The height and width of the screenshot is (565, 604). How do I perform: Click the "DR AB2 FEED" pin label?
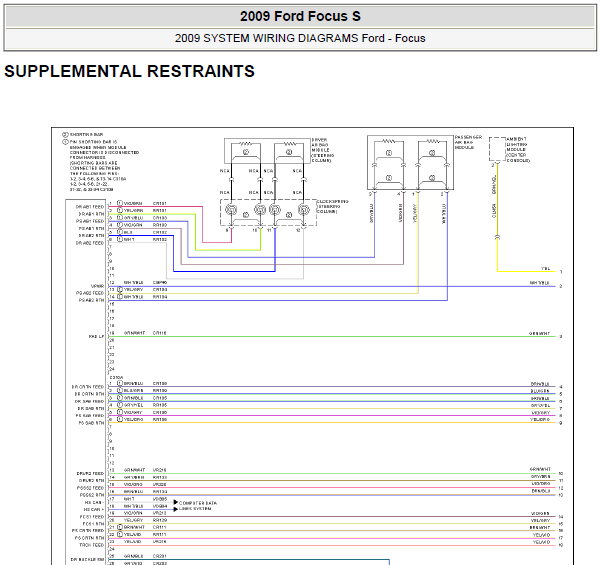point(90,243)
